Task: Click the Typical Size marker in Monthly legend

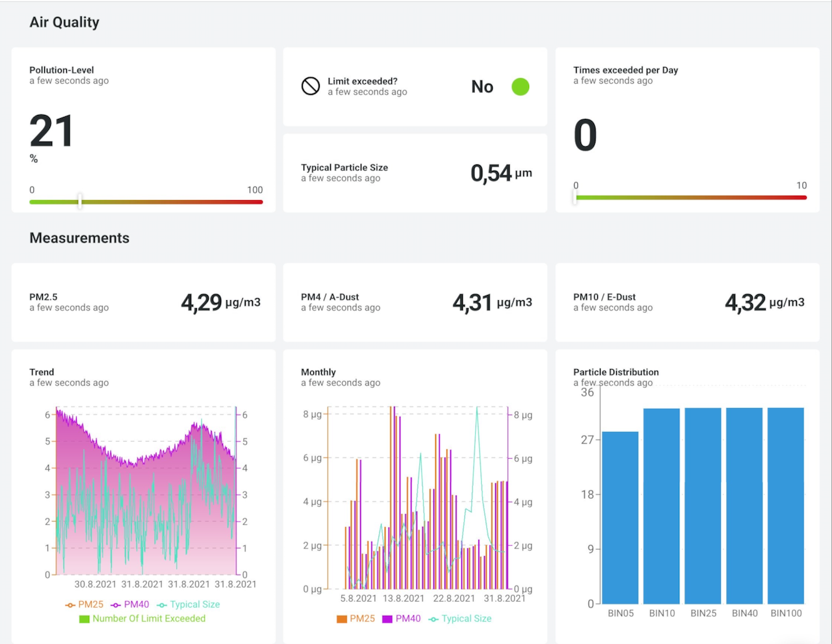Action: pyautogui.click(x=434, y=619)
